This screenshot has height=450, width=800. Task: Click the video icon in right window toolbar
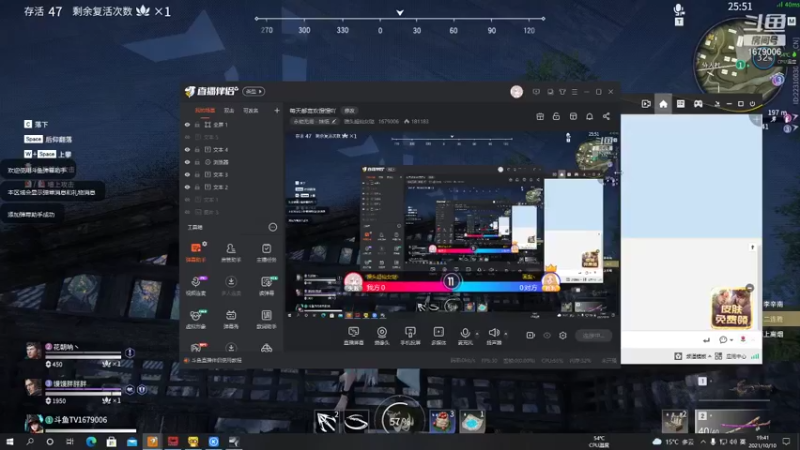[x=646, y=104]
